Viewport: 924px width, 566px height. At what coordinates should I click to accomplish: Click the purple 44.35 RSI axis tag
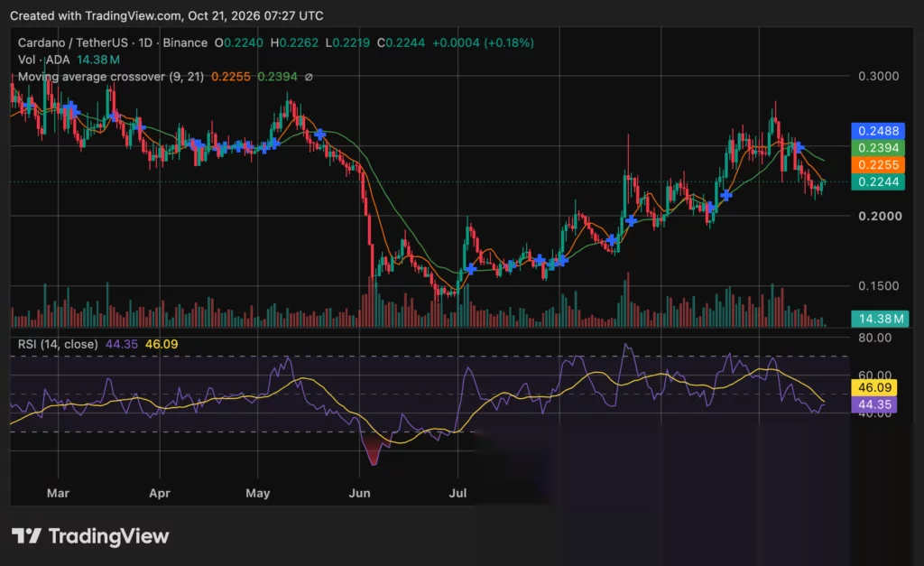coord(874,404)
